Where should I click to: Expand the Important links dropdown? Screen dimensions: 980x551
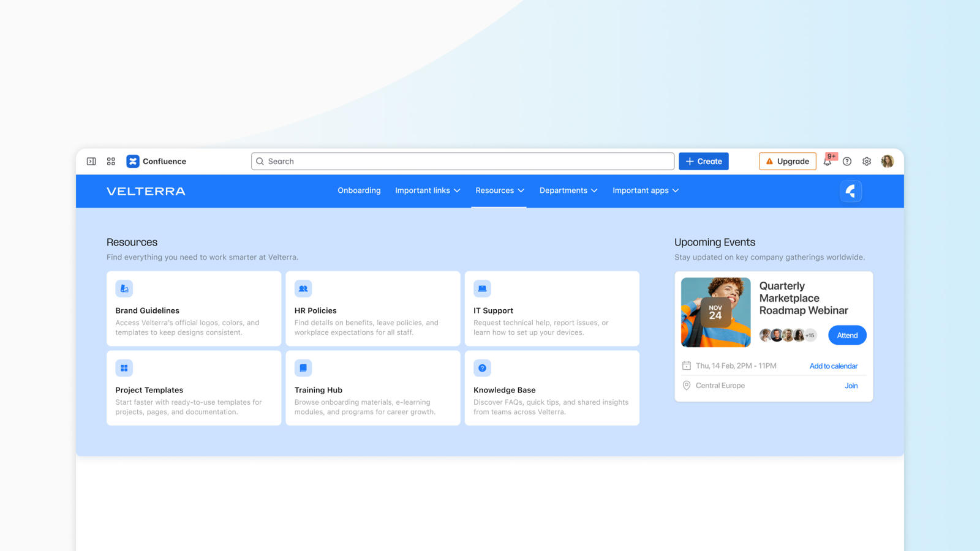pos(428,190)
